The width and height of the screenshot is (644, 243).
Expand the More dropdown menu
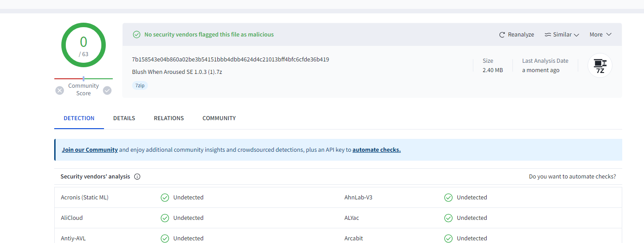point(600,35)
